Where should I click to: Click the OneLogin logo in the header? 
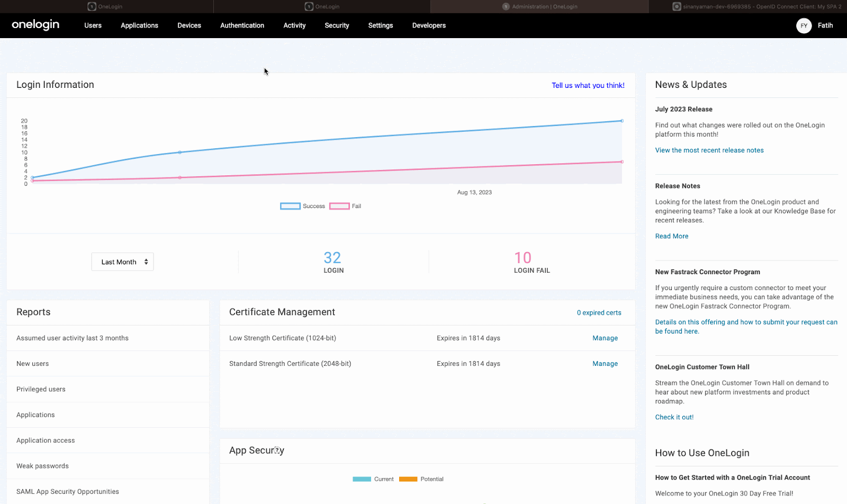(35, 25)
